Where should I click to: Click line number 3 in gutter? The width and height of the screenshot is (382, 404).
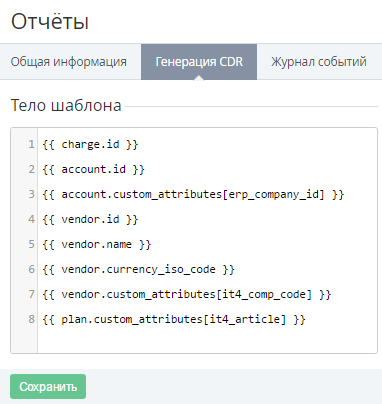pyautogui.click(x=31, y=194)
